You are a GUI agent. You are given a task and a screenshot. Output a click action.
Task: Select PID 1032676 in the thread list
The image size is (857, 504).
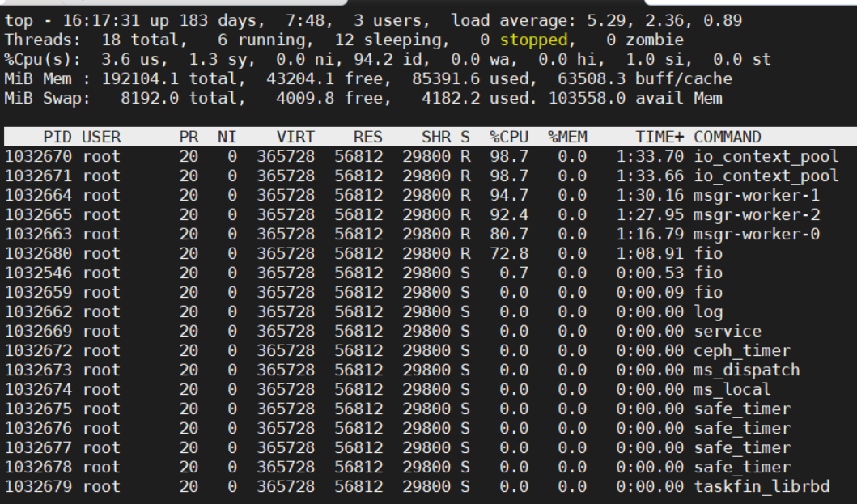pyautogui.click(x=38, y=428)
